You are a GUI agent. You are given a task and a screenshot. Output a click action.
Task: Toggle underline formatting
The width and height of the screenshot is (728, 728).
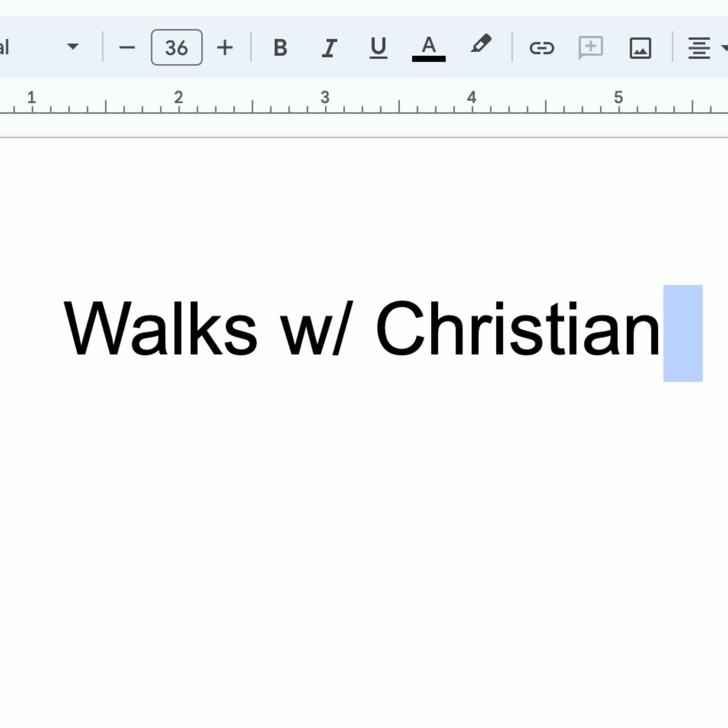pyautogui.click(x=378, y=48)
